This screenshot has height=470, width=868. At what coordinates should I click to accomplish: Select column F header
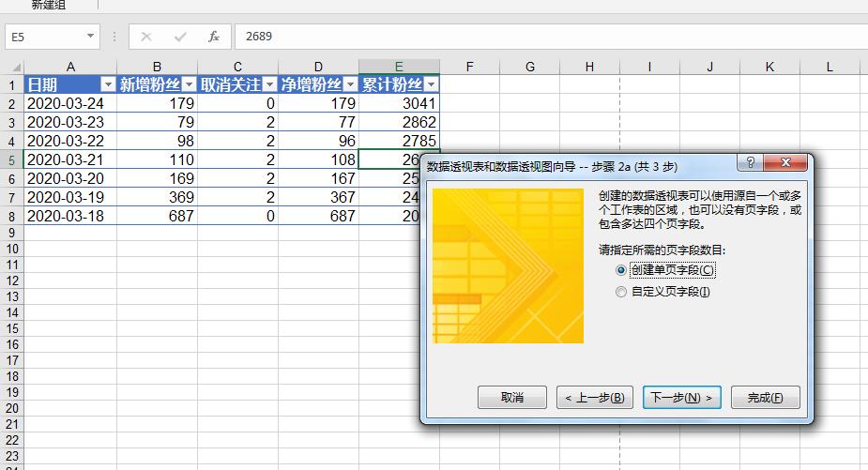pyautogui.click(x=469, y=67)
